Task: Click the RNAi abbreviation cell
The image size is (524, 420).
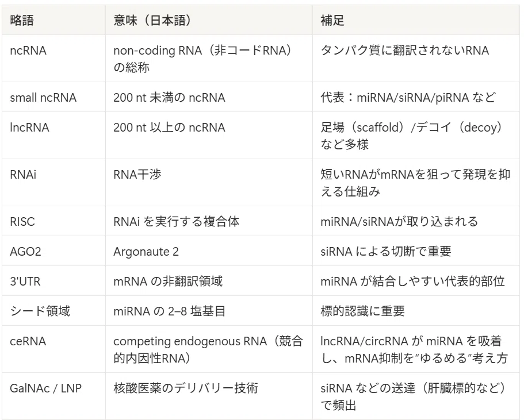Action: [x=54, y=183]
